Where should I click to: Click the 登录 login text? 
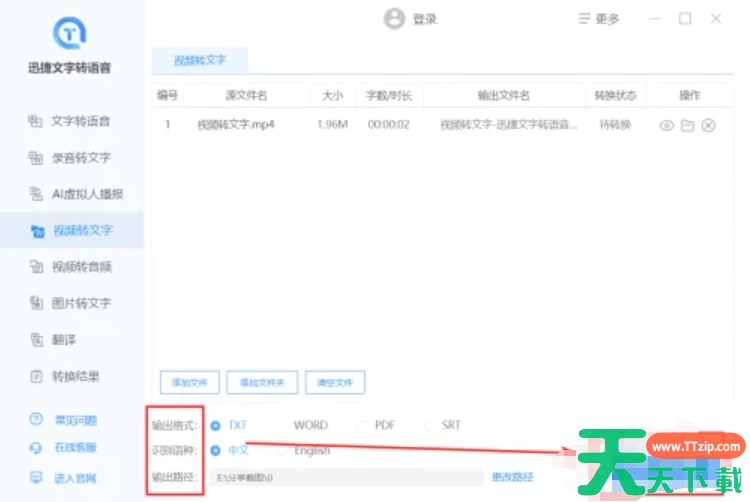[424, 19]
